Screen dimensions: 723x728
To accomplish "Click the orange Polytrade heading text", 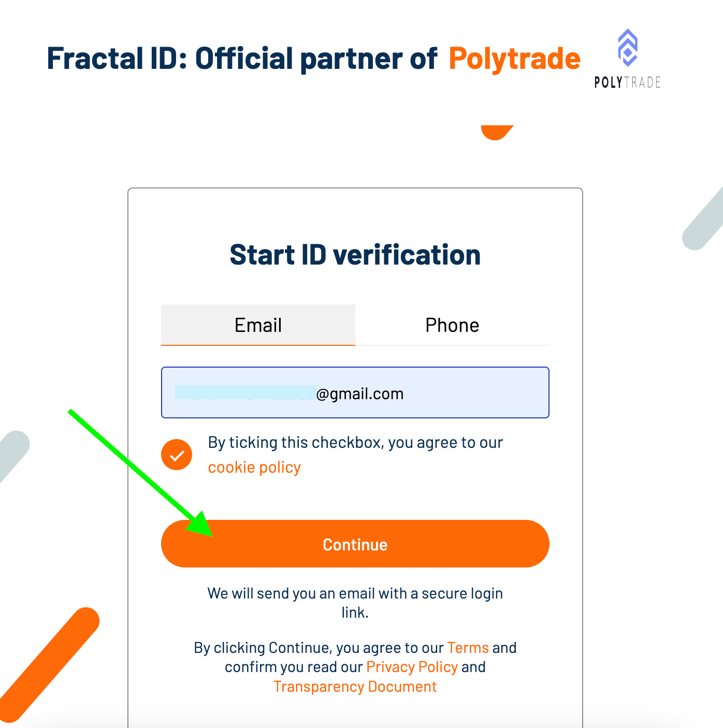I will coord(514,58).
